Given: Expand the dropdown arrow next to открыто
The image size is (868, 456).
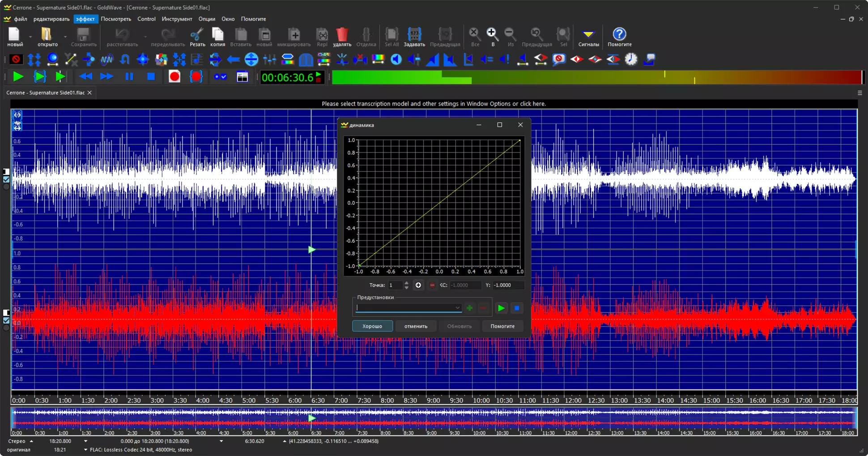Looking at the screenshot, I should 65,37.
